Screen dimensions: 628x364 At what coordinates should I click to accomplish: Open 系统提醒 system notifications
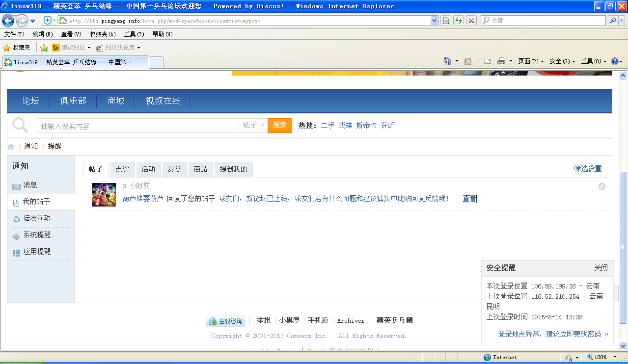click(33, 235)
